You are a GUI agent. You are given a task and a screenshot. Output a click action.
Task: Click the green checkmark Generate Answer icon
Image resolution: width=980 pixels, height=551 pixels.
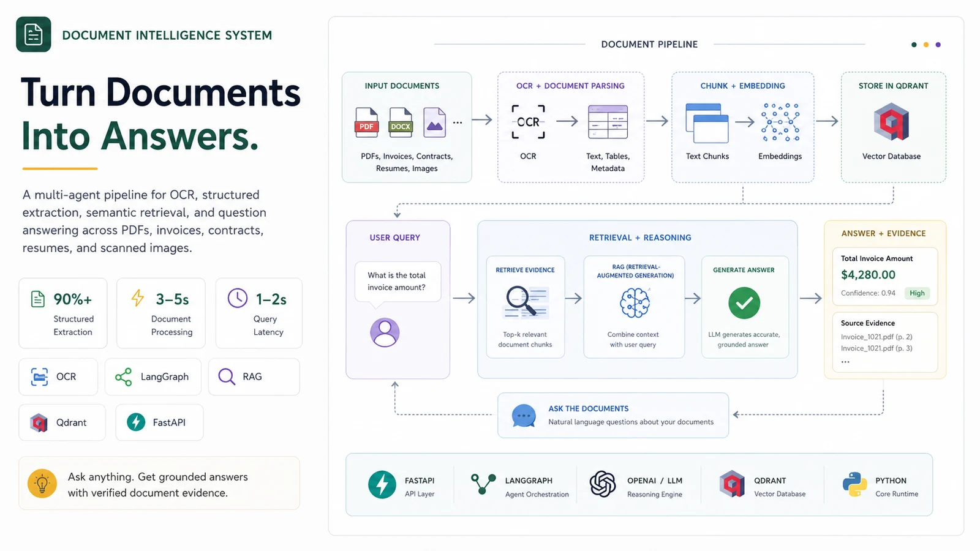744,303
